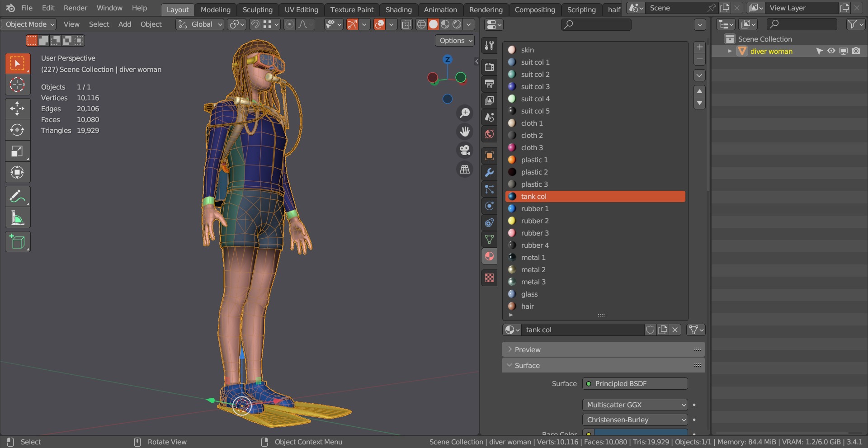Screen dimensions: 868x448
Task: Toggle snapping magnet icon
Action: [x=255, y=24]
